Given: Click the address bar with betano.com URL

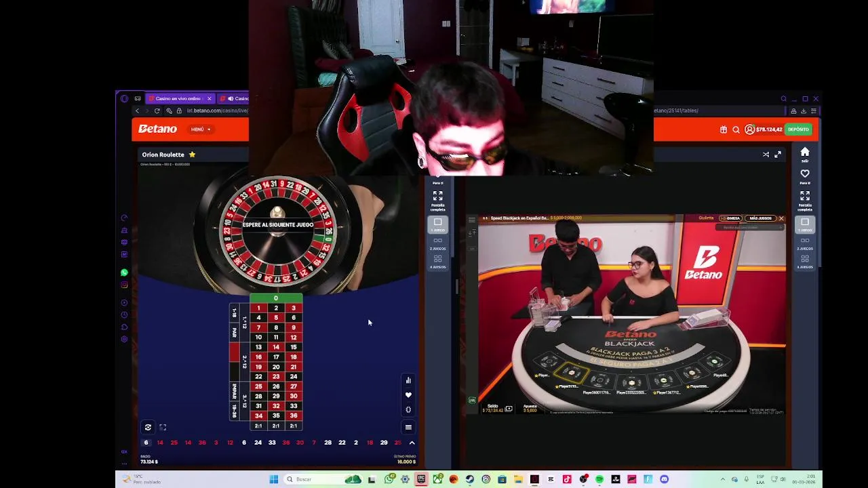Looking at the screenshot, I should [x=217, y=110].
